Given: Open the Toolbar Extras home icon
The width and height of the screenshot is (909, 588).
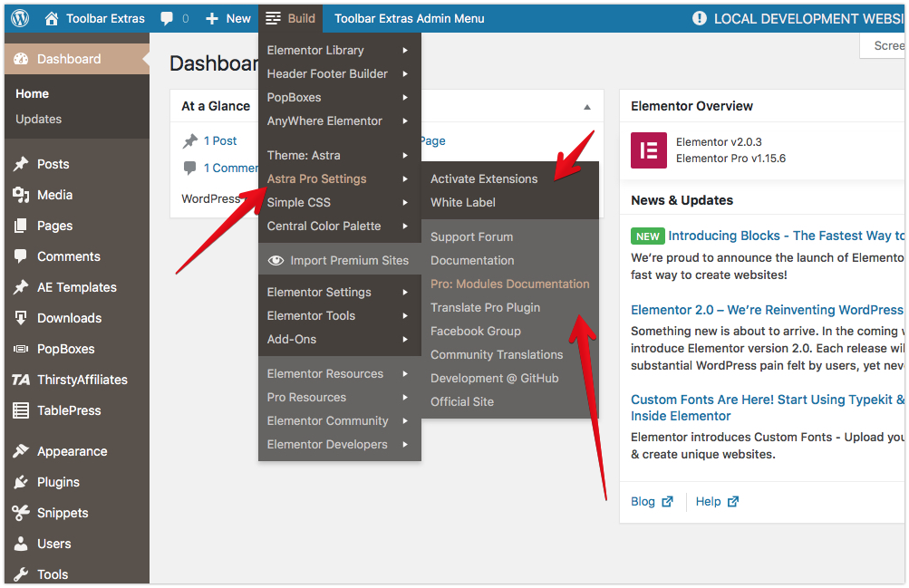Looking at the screenshot, I should click(52, 18).
